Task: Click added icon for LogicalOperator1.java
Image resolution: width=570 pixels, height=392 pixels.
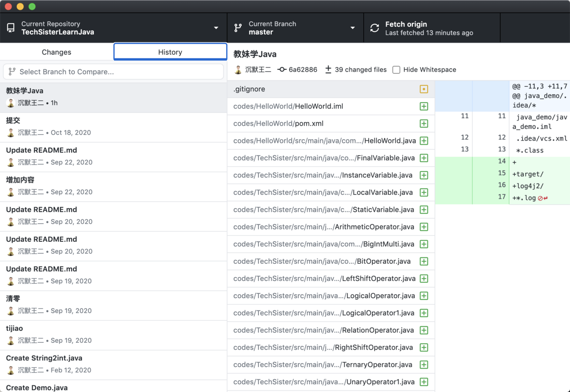Action: [424, 313]
